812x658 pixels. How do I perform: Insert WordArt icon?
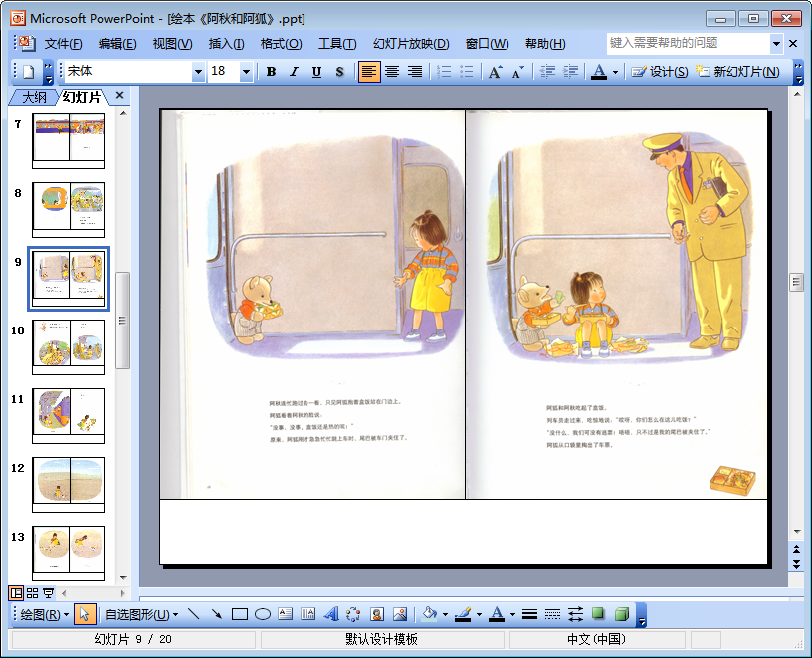[331, 615]
